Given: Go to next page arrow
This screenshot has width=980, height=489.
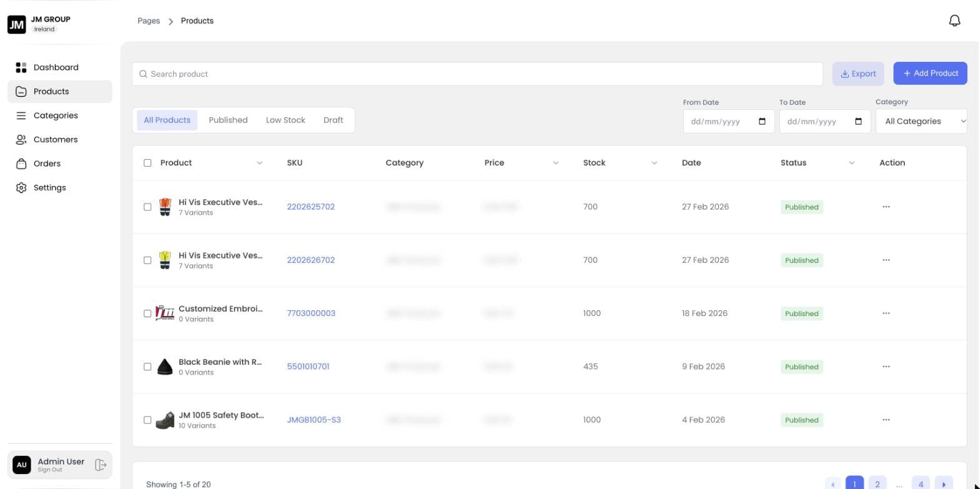Looking at the screenshot, I should tap(944, 484).
